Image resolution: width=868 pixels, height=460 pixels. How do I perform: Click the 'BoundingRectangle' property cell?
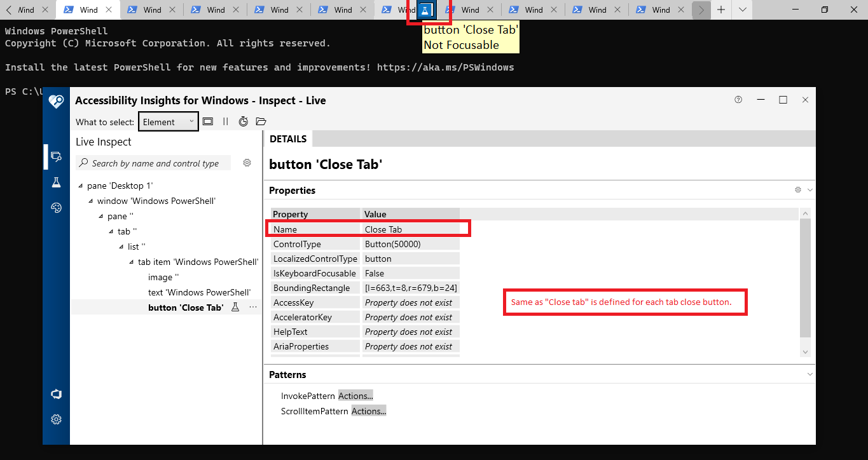(315, 288)
